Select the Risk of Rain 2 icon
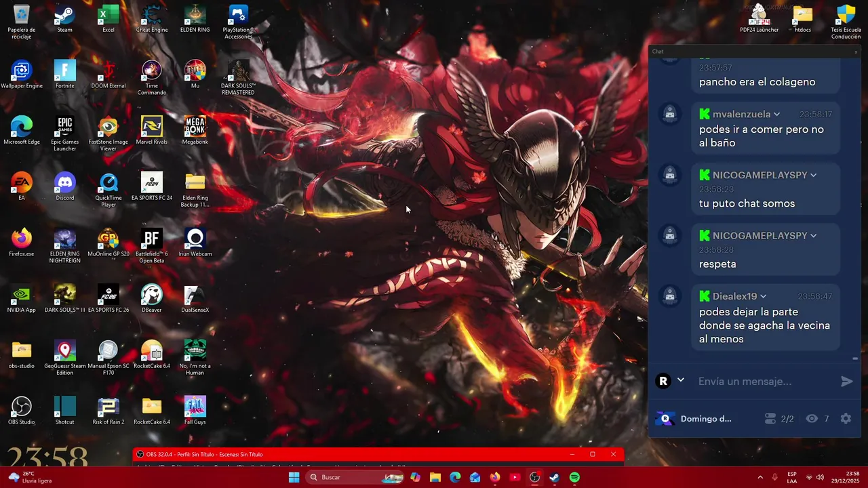 pyautogui.click(x=108, y=410)
